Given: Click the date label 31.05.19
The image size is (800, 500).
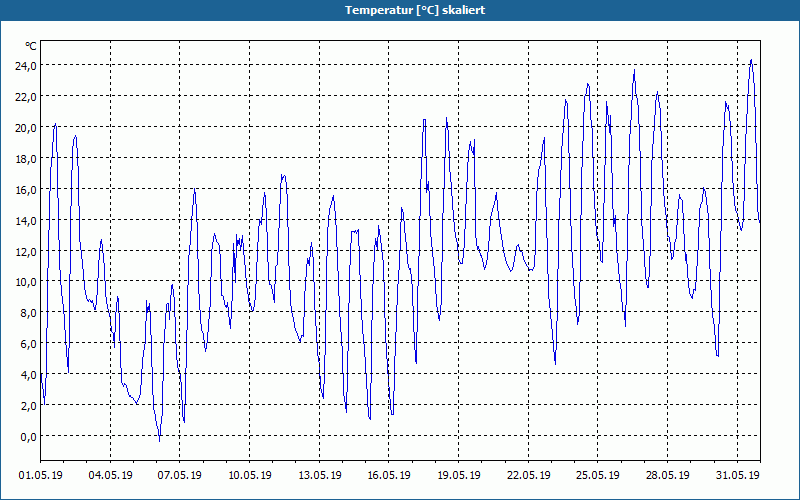Looking at the screenshot, I should [737, 475].
